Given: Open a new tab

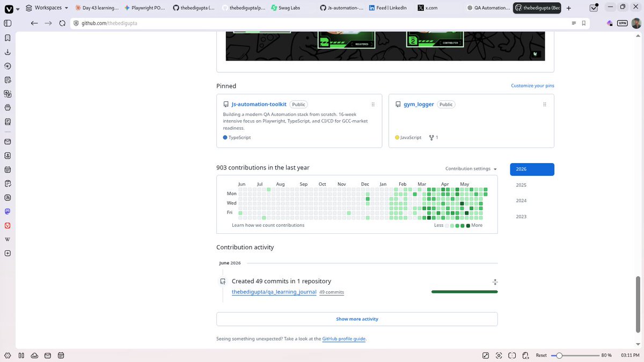Looking at the screenshot, I should click(569, 8).
